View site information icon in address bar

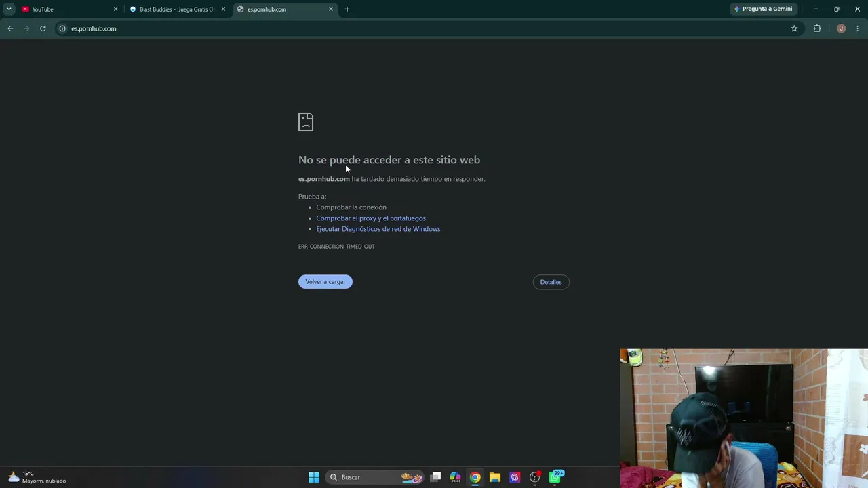[x=62, y=28]
